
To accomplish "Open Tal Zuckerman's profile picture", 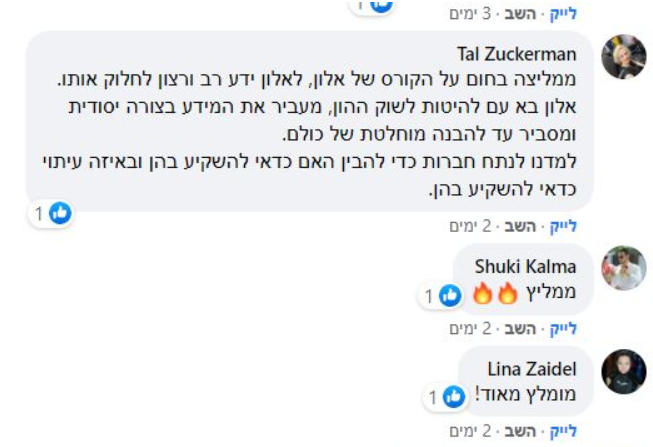I will tap(623, 56).
